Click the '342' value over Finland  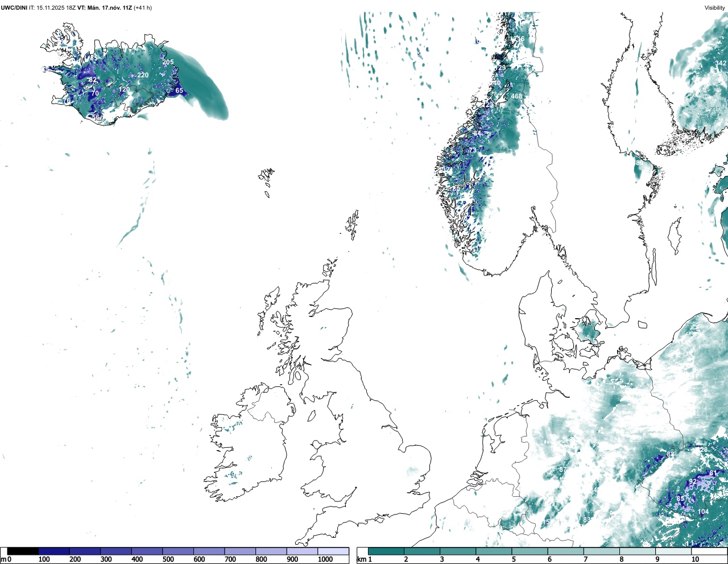721,63
